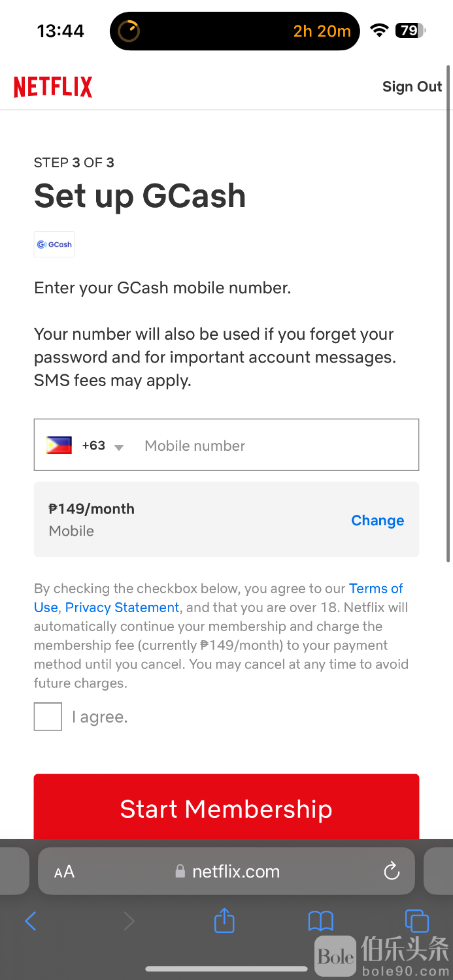Show Safari open tabs icon
Screen dimensions: 453x980
click(416, 921)
